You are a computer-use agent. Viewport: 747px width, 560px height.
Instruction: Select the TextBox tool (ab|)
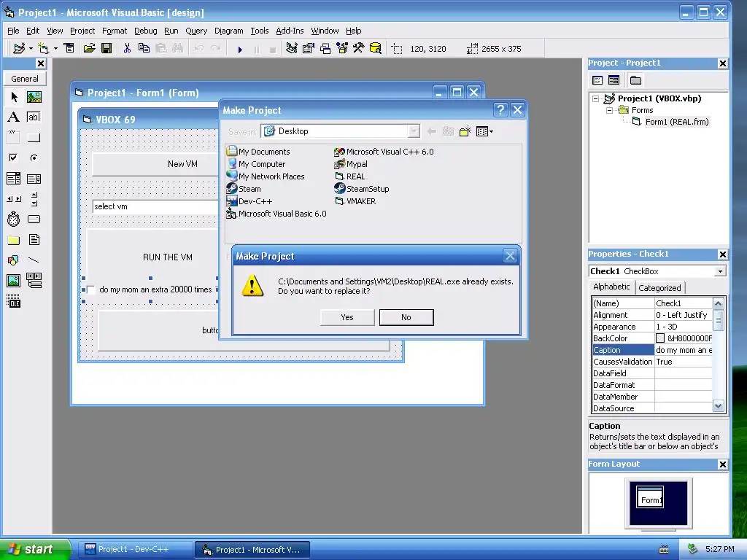[34, 117]
